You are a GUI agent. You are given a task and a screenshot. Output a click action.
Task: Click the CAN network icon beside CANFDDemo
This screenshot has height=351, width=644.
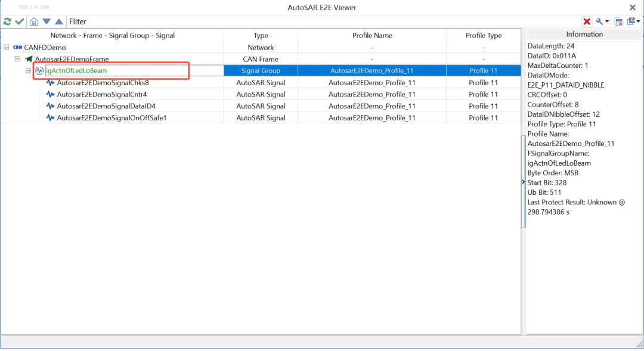(x=18, y=47)
